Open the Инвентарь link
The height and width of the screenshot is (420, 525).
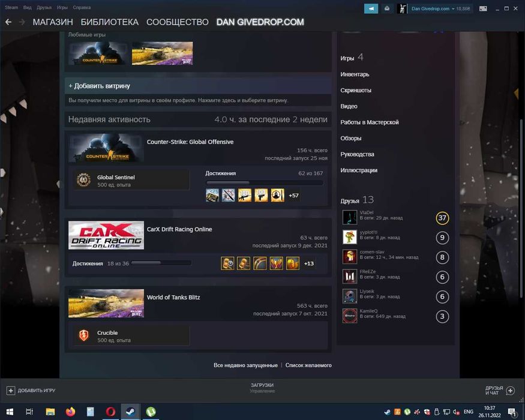[x=355, y=74]
